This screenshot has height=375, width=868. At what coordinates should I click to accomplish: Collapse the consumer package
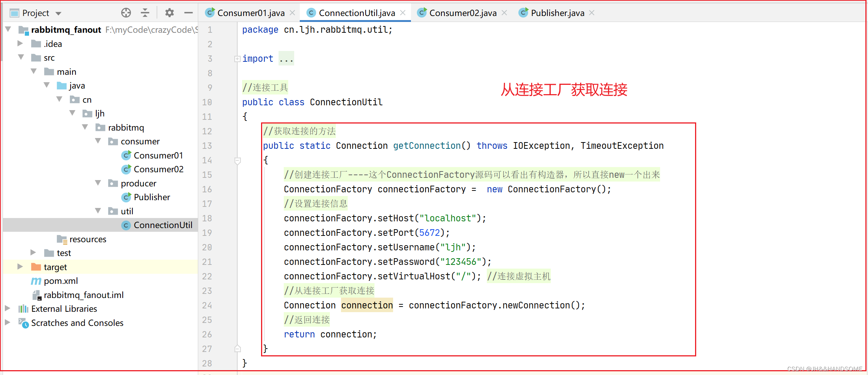[98, 141]
